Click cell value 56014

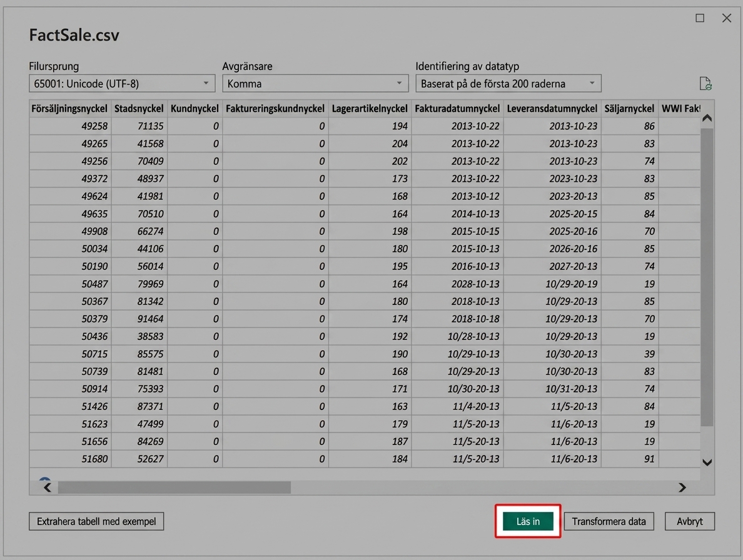[x=151, y=266]
